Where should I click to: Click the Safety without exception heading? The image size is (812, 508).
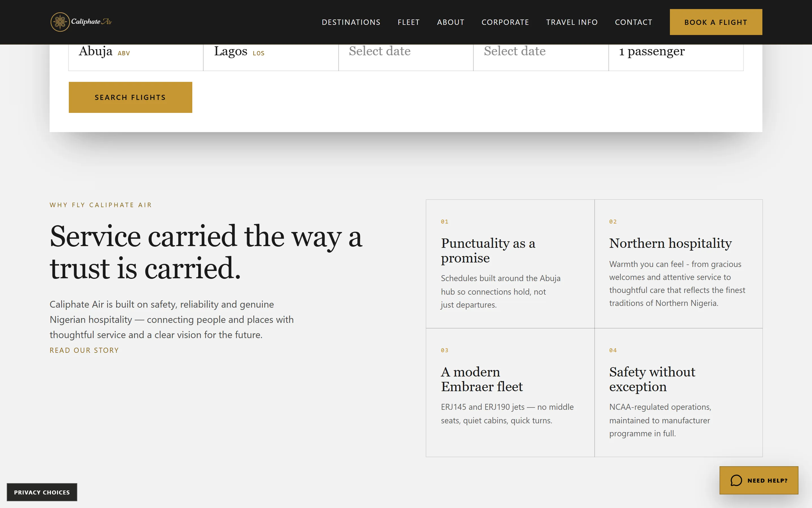(x=652, y=379)
